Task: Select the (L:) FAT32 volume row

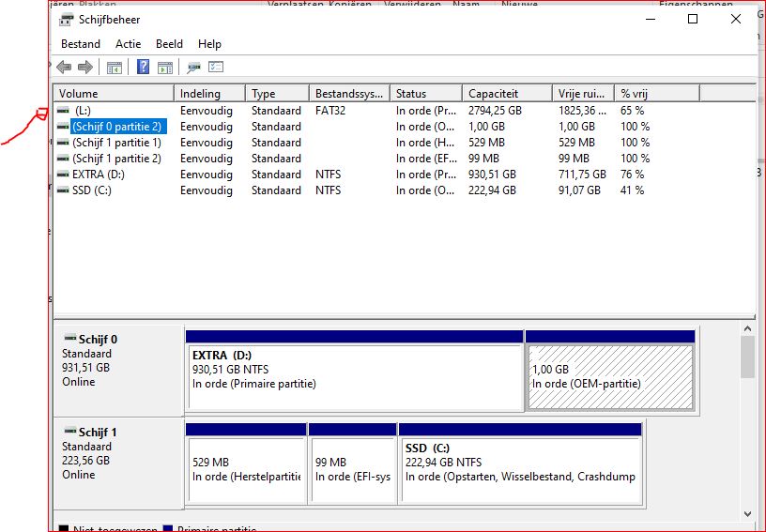Action: point(83,111)
